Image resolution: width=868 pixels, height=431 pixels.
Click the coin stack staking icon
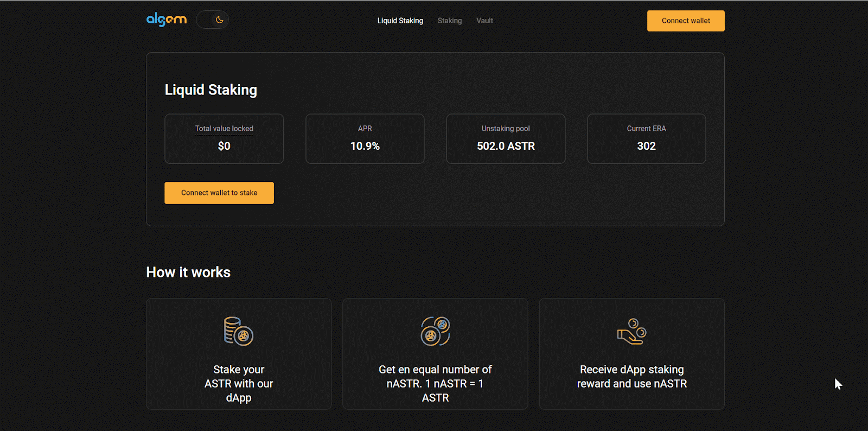[239, 331]
